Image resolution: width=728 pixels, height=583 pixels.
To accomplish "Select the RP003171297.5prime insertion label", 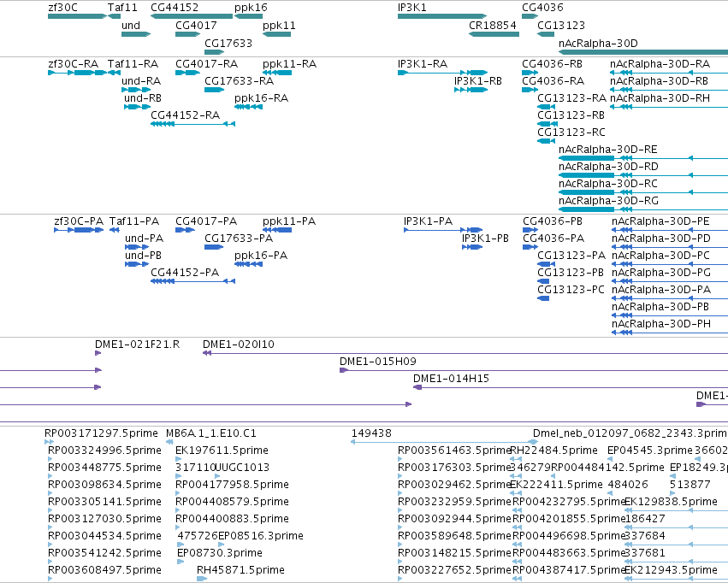I will click(x=101, y=433).
